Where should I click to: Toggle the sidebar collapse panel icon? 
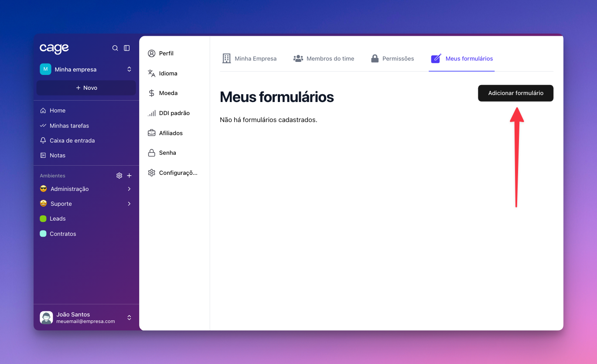click(x=127, y=48)
